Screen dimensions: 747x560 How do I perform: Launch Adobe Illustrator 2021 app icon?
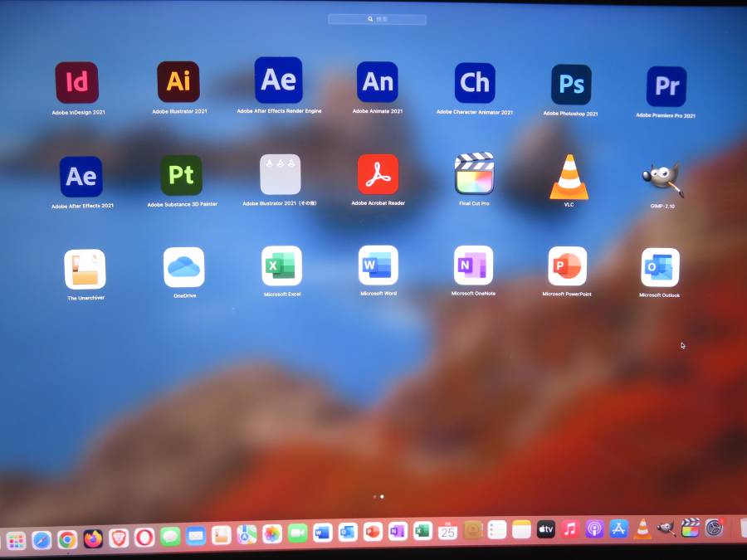178,81
